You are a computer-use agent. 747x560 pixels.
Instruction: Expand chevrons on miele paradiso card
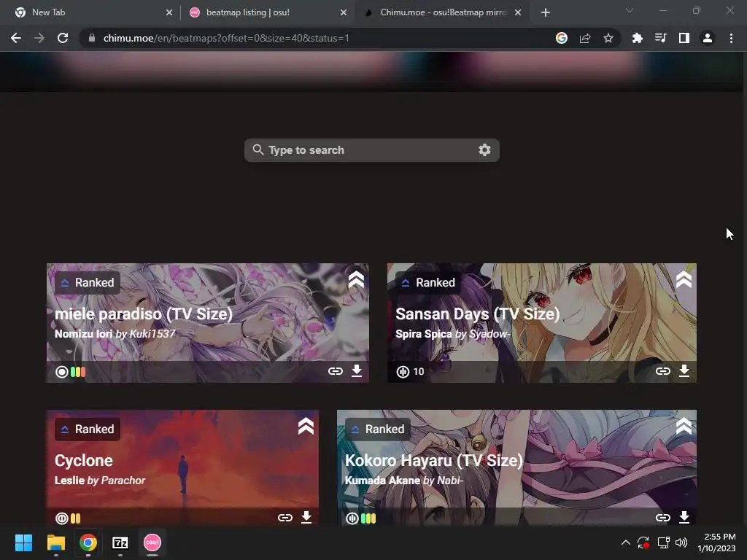[x=356, y=280]
